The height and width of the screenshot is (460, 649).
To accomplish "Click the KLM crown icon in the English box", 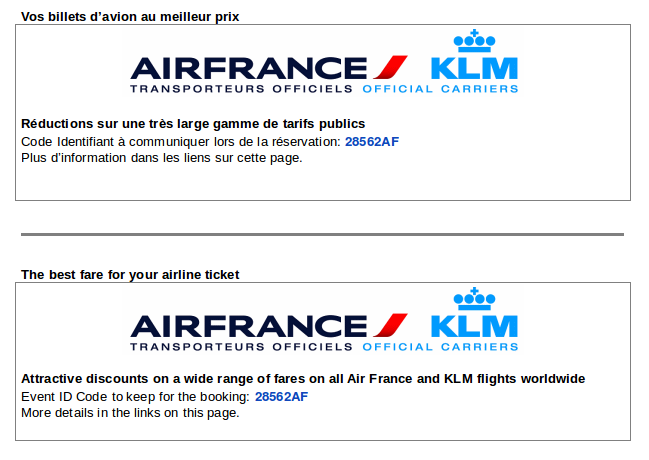I will pos(474,299).
